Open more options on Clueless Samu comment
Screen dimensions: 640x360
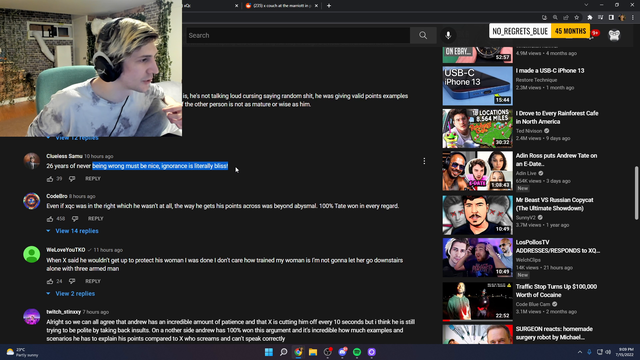pyautogui.click(x=424, y=161)
